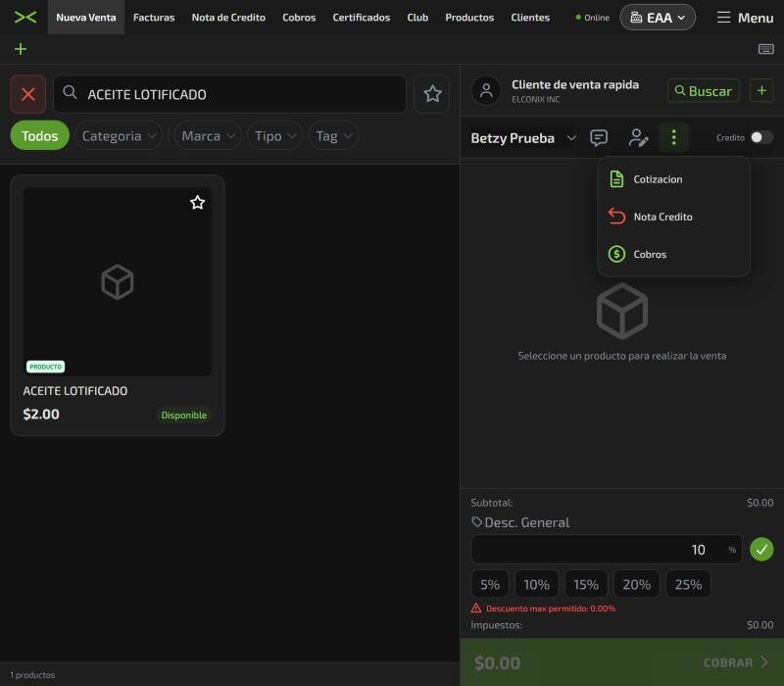Open the sale comments chat icon

(x=599, y=137)
